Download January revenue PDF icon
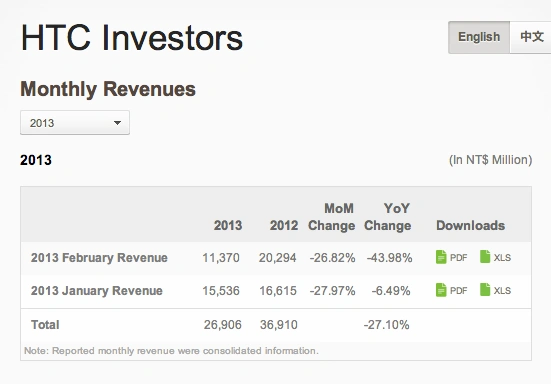 pyautogui.click(x=441, y=290)
